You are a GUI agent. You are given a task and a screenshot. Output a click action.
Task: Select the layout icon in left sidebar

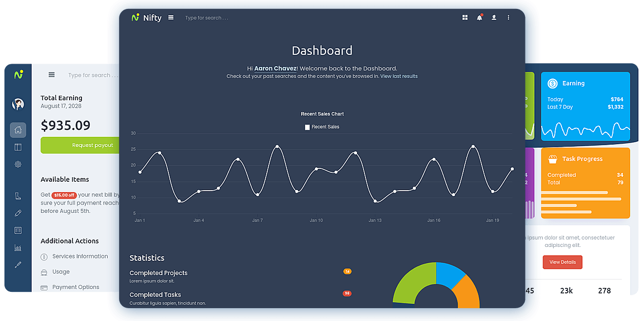click(x=18, y=147)
